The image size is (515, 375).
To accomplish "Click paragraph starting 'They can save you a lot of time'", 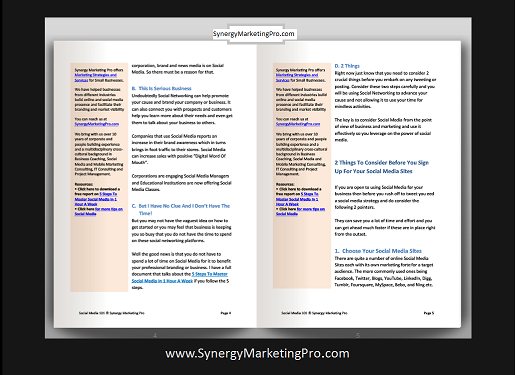I will tap(385, 227).
